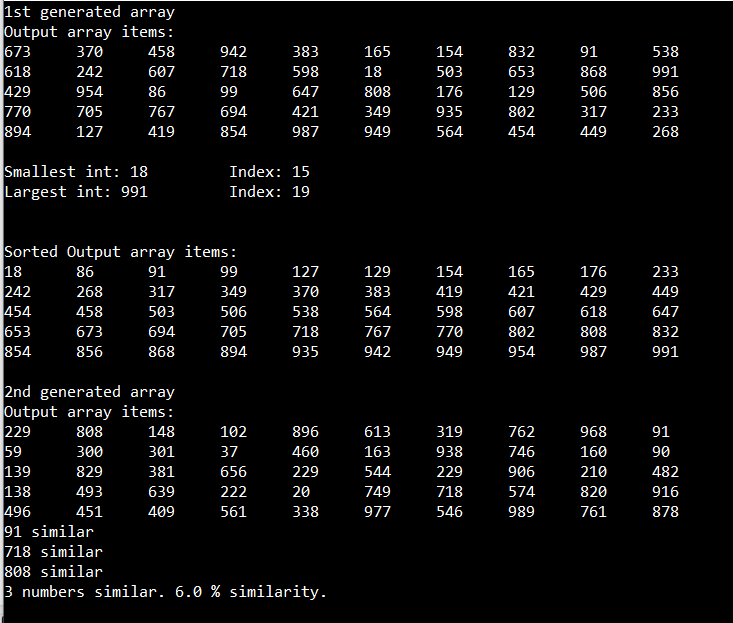Click the 'Largest int: 991' text
The width and height of the screenshot is (733, 623).
click(76, 192)
